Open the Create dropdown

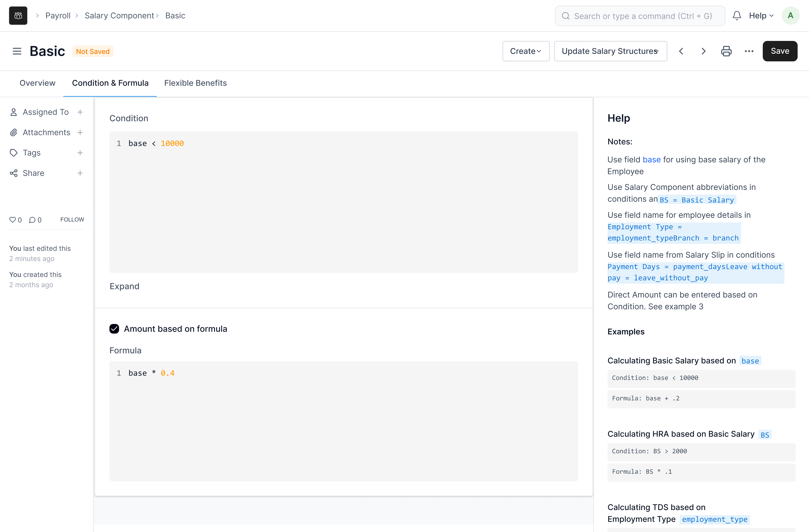coord(526,51)
